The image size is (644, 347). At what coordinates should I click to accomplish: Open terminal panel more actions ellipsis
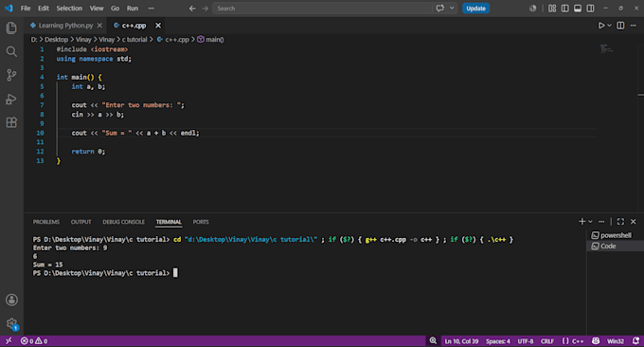(x=601, y=222)
